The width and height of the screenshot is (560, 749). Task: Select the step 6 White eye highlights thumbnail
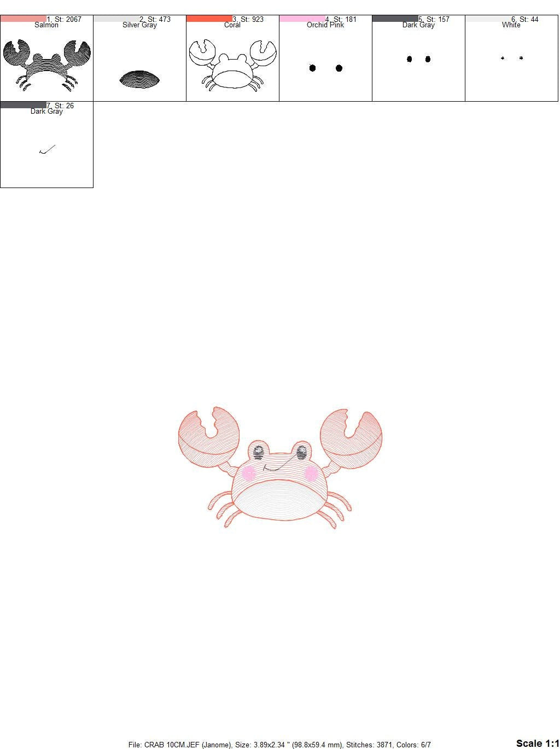(511, 60)
